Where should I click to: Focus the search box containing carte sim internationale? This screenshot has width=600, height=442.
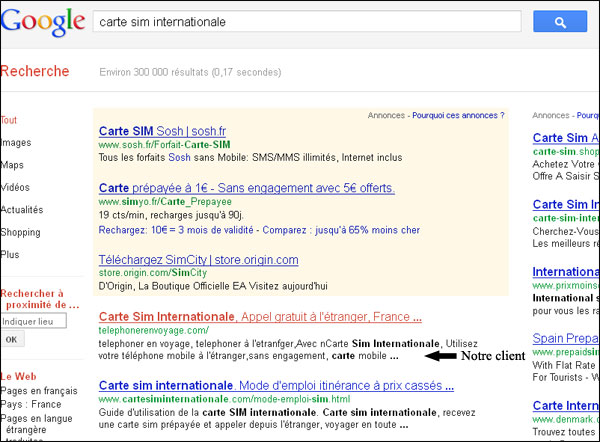(x=307, y=22)
